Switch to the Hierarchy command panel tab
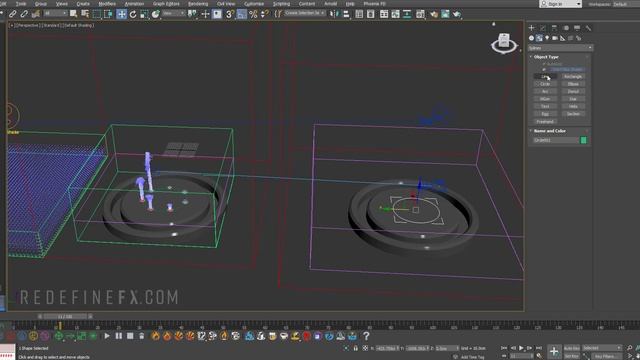This screenshot has width=640, height=360. (554, 28)
